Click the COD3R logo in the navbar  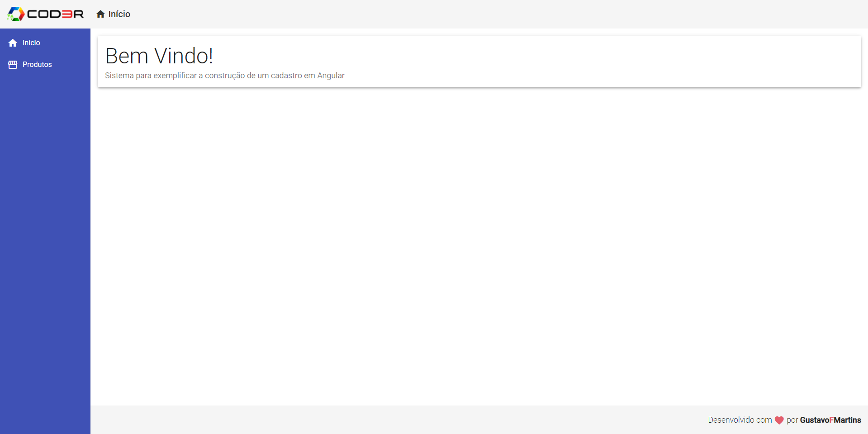pos(45,14)
